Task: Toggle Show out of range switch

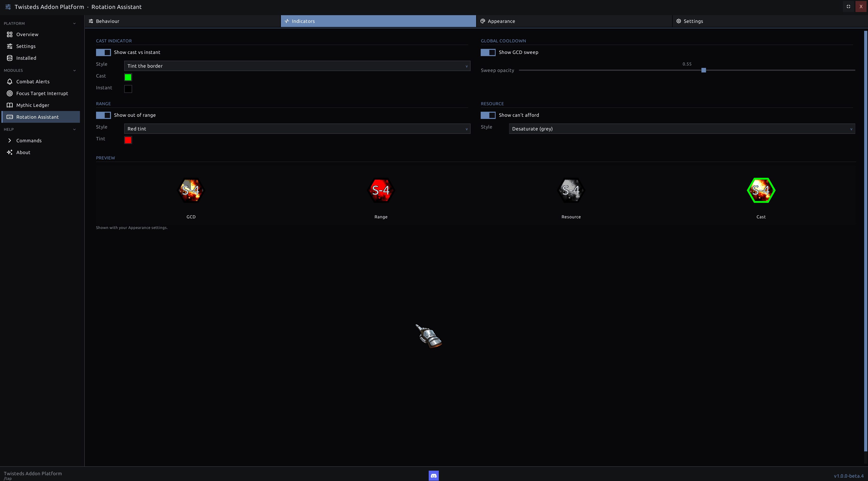Action: point(104,115)
